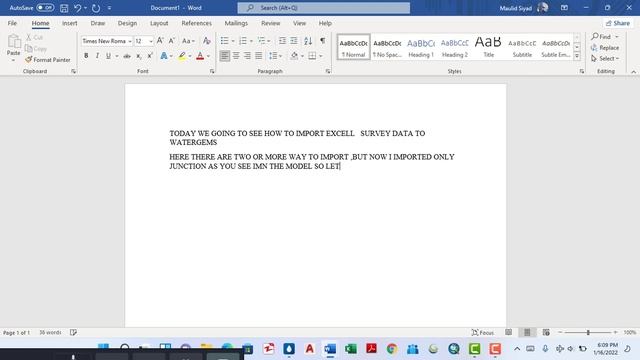Click the Shading paint bucket icon
This screenshot has height=360, width=640.
pos(294,56)
